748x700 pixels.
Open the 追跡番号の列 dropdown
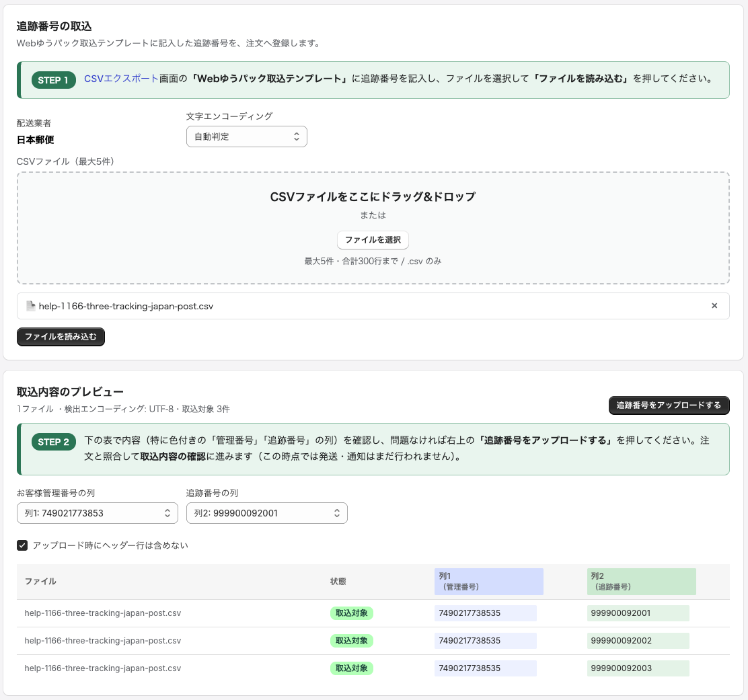pyautogui.click(x=266, y=513)
